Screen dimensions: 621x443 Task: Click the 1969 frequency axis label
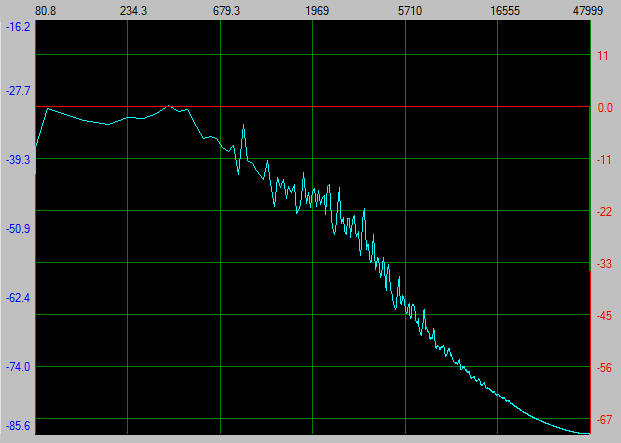pos(317,11)
